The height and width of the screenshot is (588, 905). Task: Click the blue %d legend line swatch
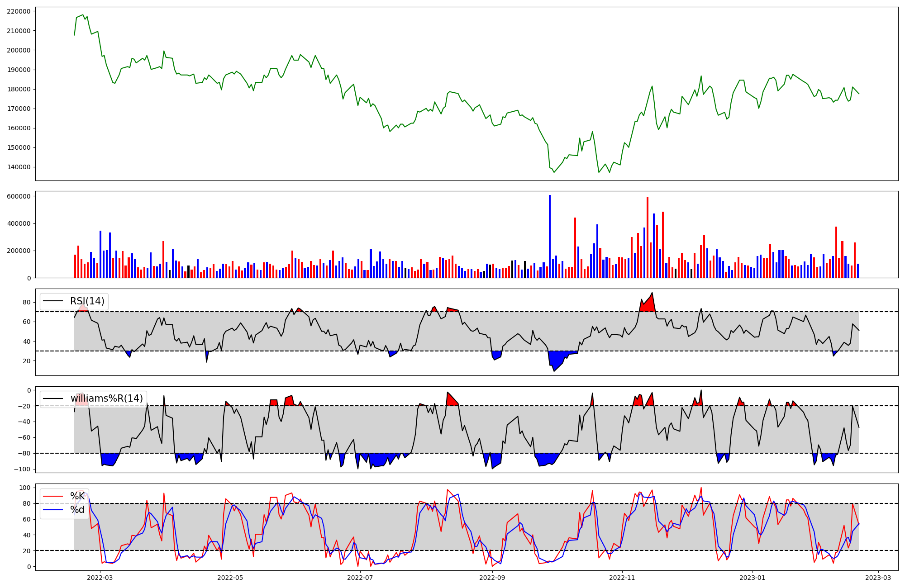pos(53,510)
